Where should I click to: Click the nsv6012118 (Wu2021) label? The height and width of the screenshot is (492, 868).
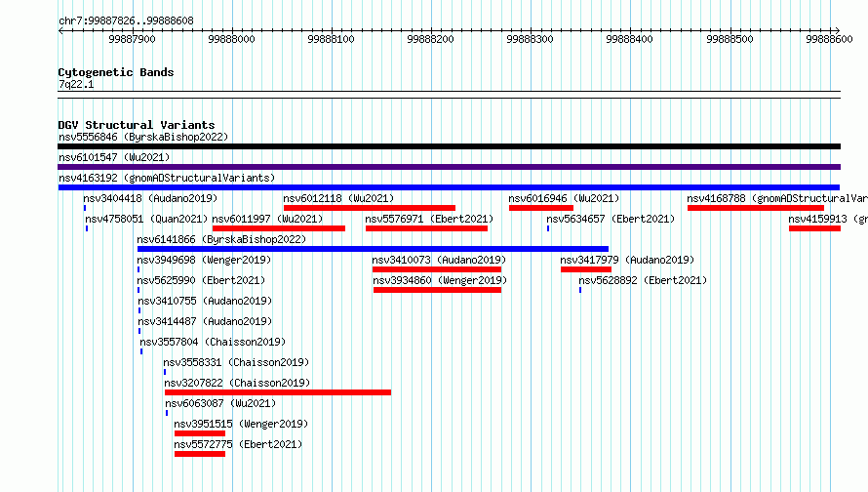click(x=338, y=198)
